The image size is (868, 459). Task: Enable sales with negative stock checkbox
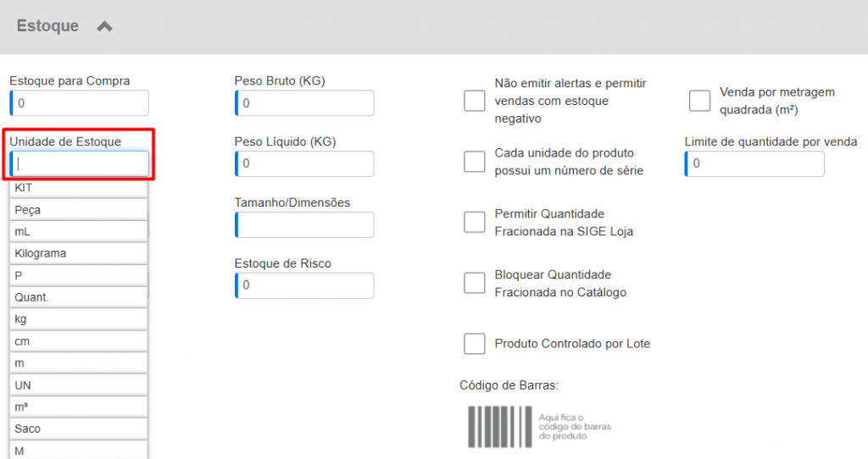(475, 101)
